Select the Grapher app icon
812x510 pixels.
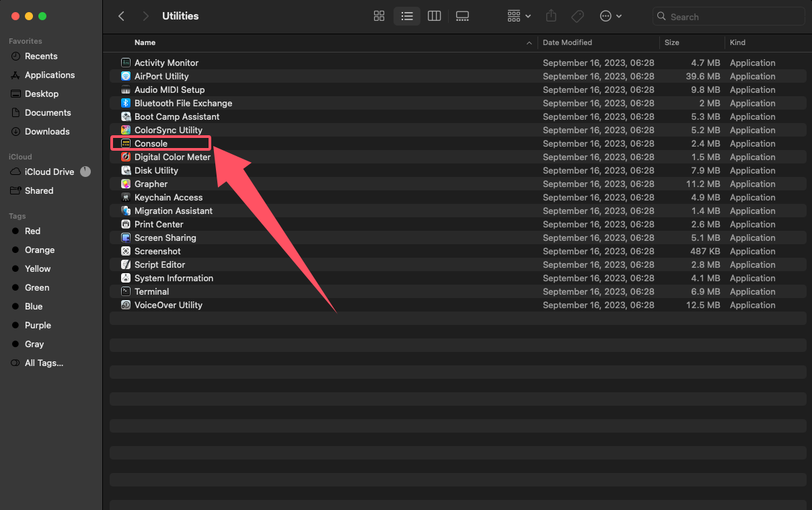tap(126, 184)
